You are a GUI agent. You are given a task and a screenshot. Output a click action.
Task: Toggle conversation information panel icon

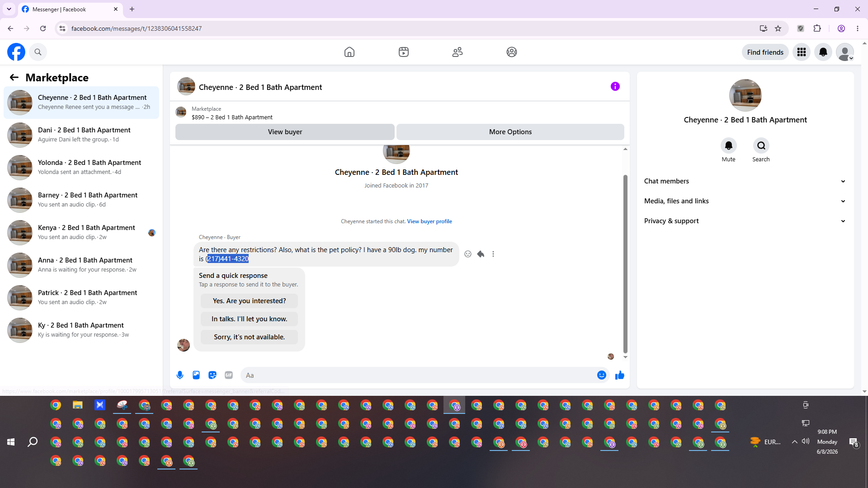[x=615, y=86]
